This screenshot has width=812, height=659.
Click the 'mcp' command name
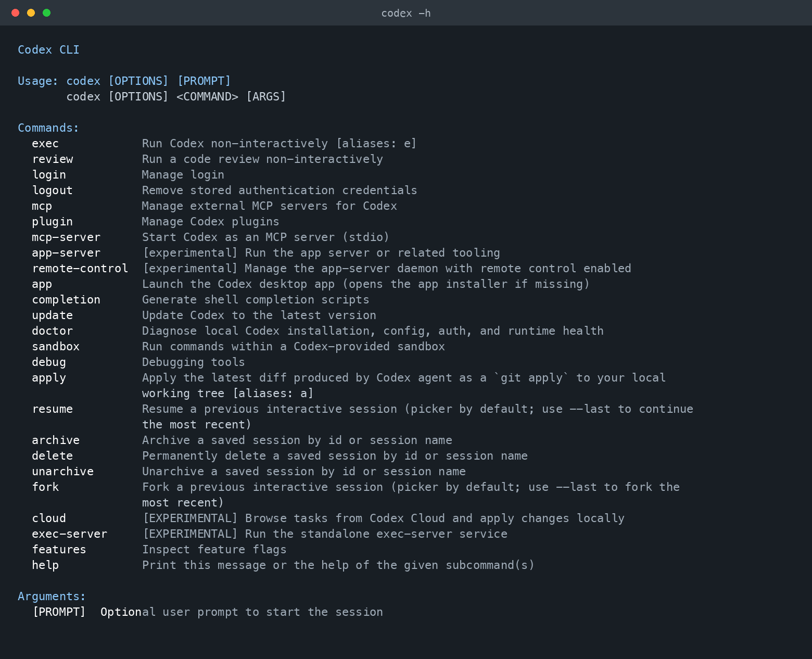pos(42,206)
